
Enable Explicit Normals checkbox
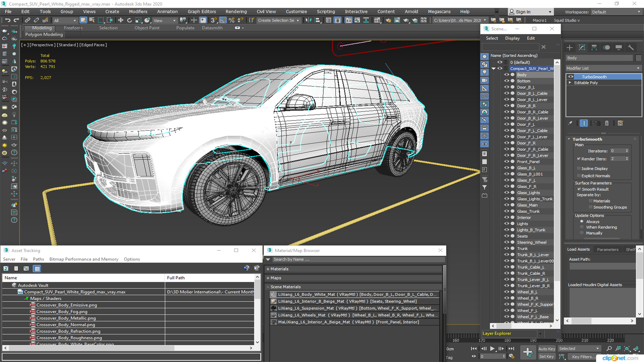(579, 176)
